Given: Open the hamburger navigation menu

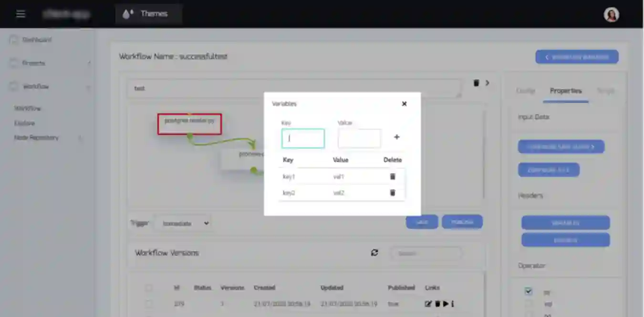Looking at the screenshot, I should 21,14.
